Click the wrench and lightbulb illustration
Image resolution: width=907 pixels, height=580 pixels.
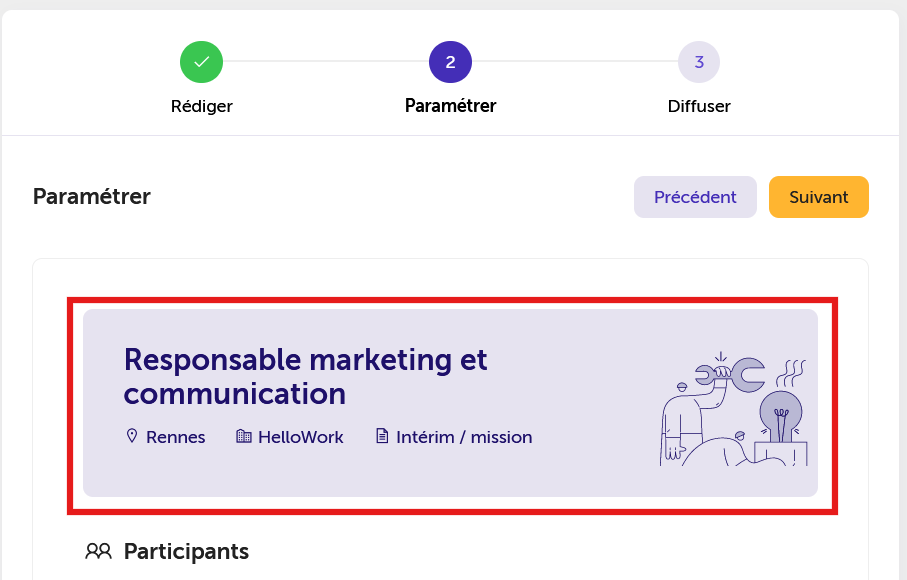(x=733, y=409)
